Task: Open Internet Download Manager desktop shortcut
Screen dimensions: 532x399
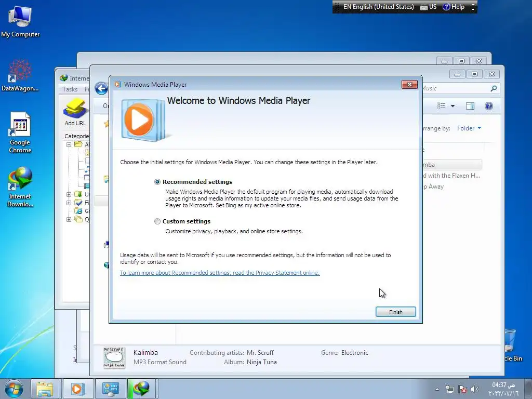Action: pos(20,187)
